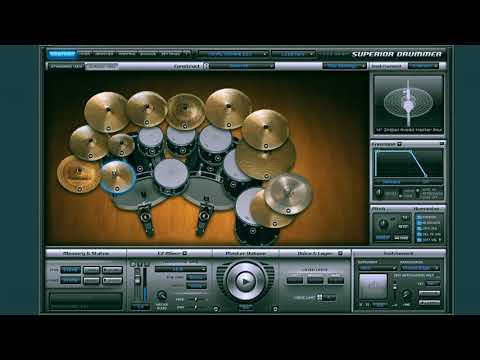Open the top-right Instrument dropdown

(x=423, y=66)
